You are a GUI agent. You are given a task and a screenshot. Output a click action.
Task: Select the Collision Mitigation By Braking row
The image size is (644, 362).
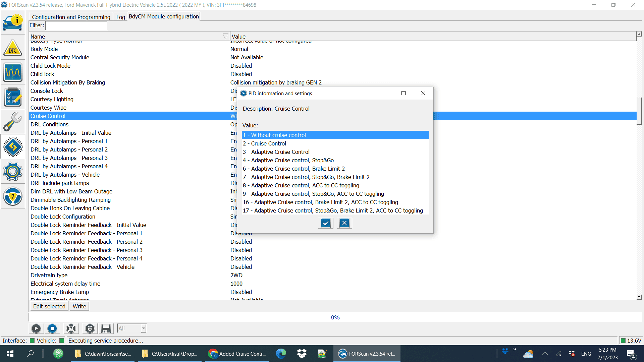333,82
